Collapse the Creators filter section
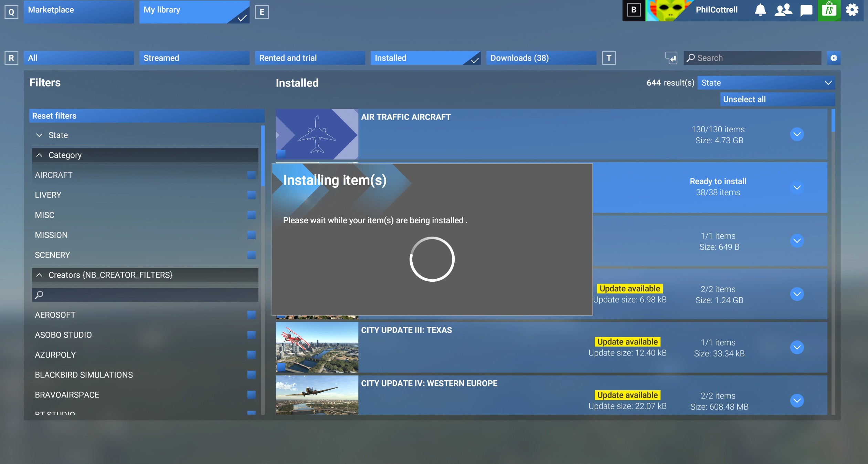 point(145,275)
